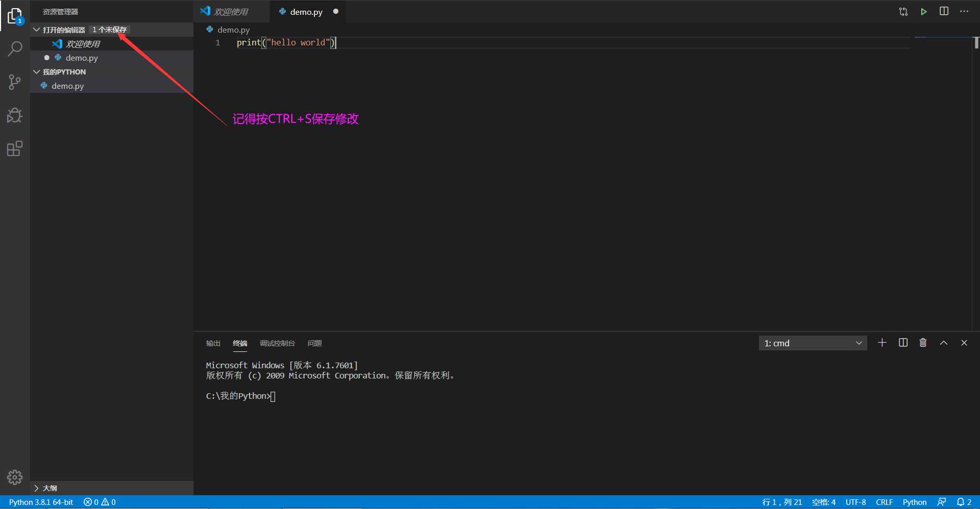Change file encoding via UTF-8
Screen dimensions: 980x509
pyautogui.click(x=855, y=502)
